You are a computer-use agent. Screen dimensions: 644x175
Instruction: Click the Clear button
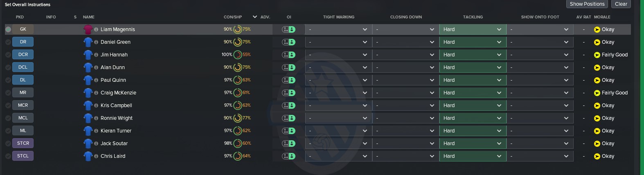pyautogui.click(x=621, y=4)
